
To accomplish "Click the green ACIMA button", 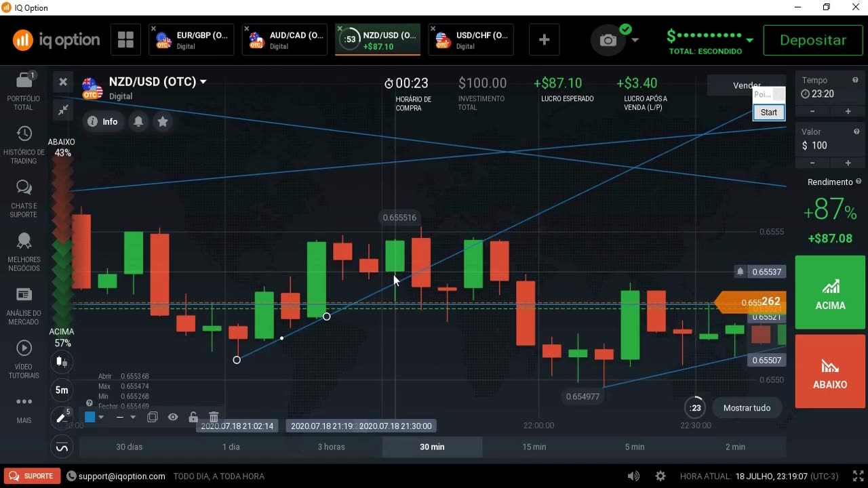I will (x=830, y=292).
